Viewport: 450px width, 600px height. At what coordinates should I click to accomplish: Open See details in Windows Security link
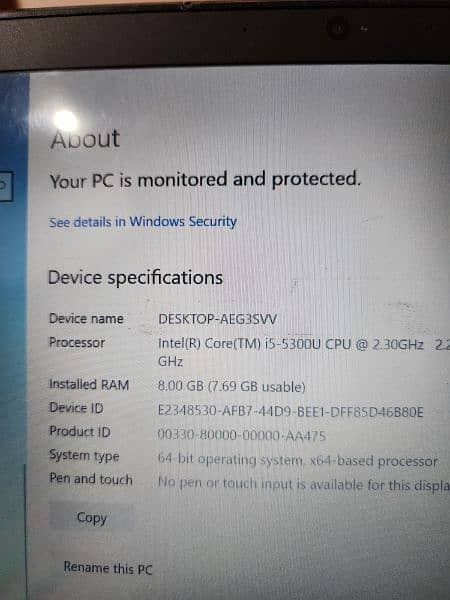coord(143,222)
